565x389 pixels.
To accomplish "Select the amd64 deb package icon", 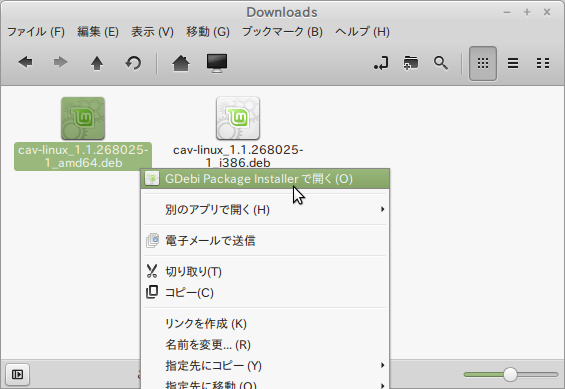I will coord(83,119).
